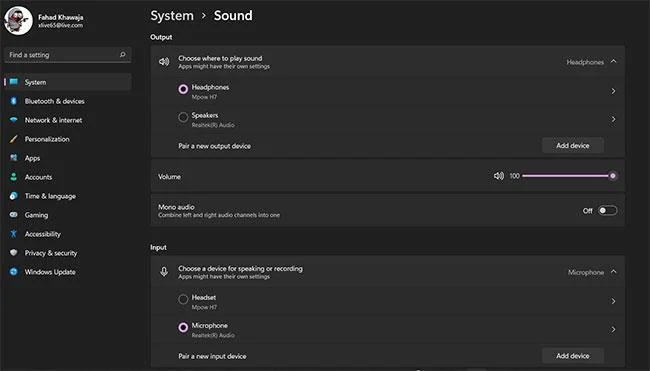
Task: Click the input microphone icon
Action: (x=164, y=272)
